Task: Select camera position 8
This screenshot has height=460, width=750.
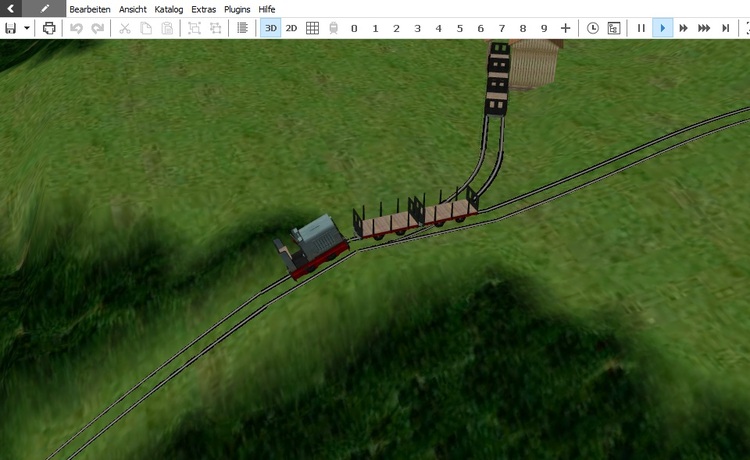Action: click(523, 29)
